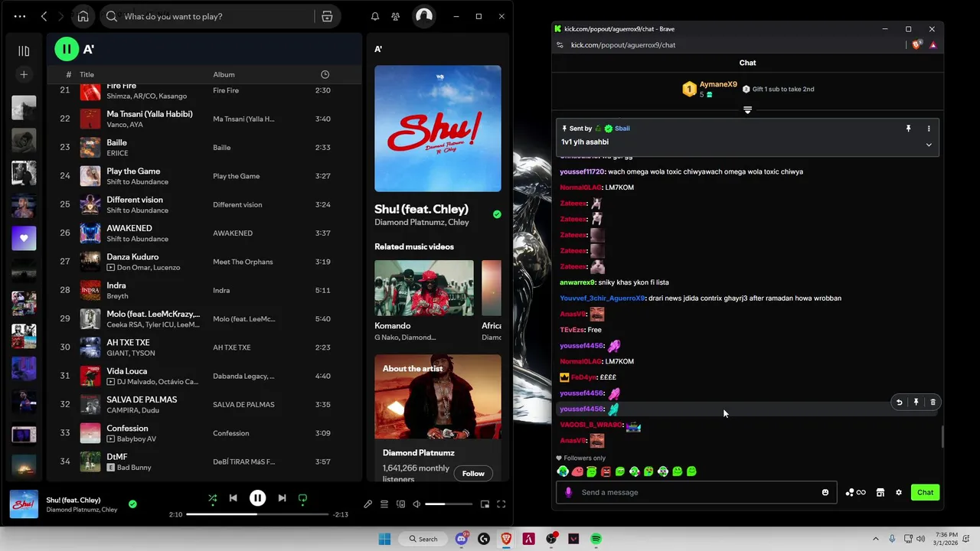Sort tracks by Title column header
This screenshot has width=980, height=551.
(x=87, y=74)
